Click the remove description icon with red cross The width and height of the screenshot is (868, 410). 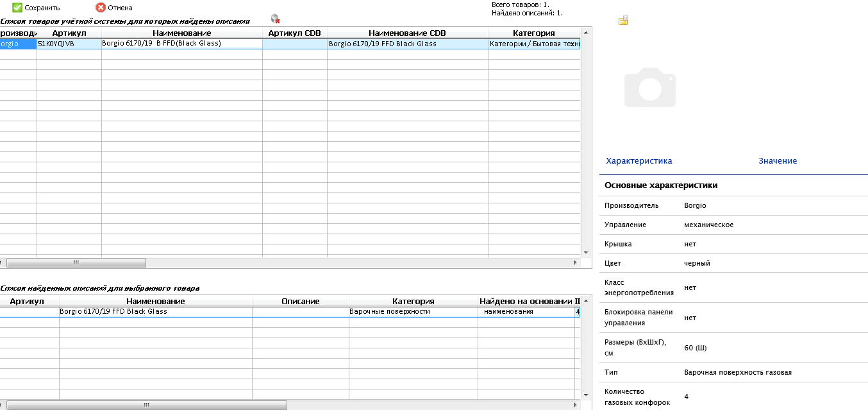click(x=276, y=19)
